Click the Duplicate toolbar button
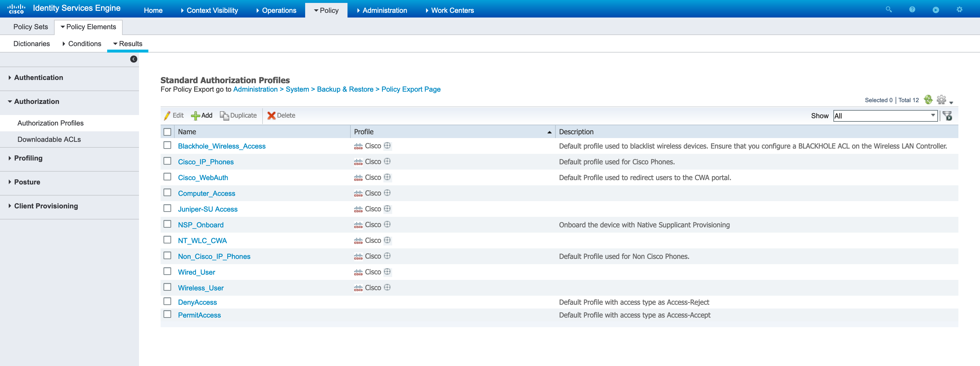The width and height of the screenshot is (980, 366). click(238, 116)
